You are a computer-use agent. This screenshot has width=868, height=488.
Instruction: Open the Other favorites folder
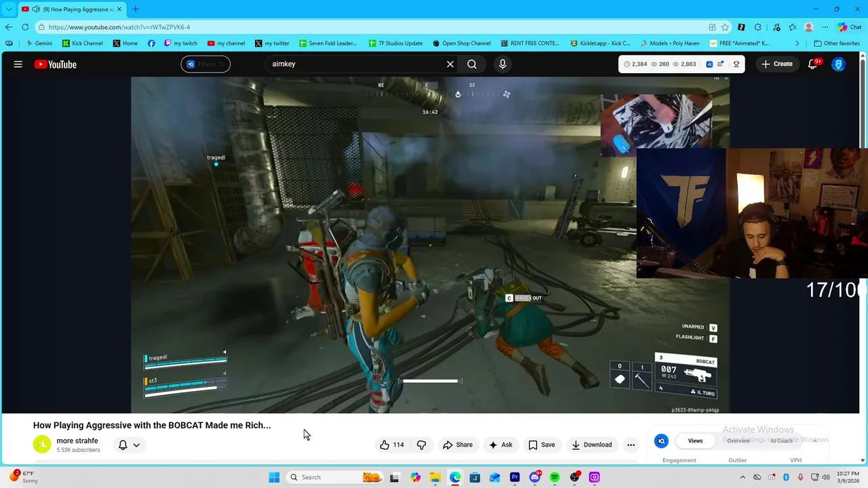[837, 43]
